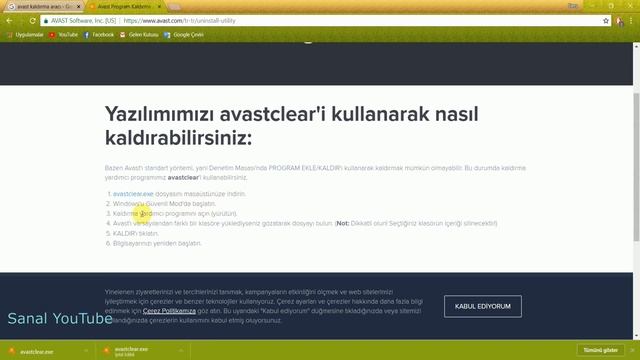Image resolution: width=640 pixels, height=360 pixels.
Task: Close the 'avast kaldırma aracı' tab
Action: pyautogui.click(x=79, y=7)
